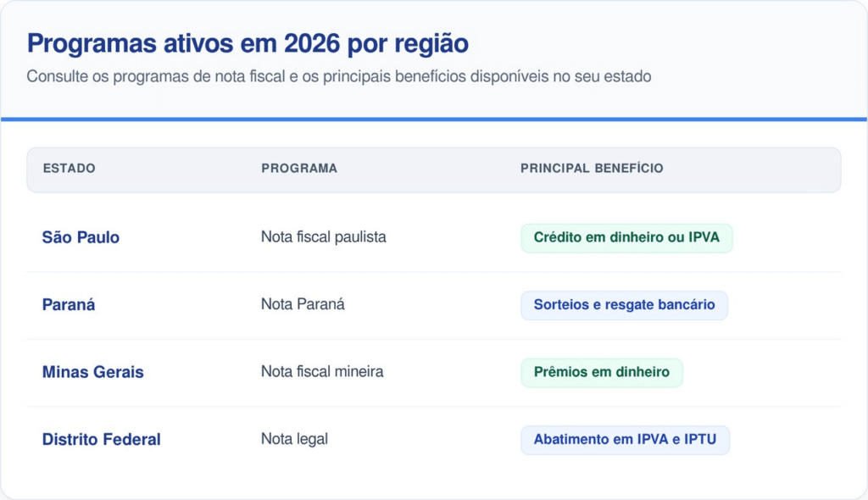Click the title 'Programas ativos em 2026 por região'
The image size is (868, 500).
point(248,43)
